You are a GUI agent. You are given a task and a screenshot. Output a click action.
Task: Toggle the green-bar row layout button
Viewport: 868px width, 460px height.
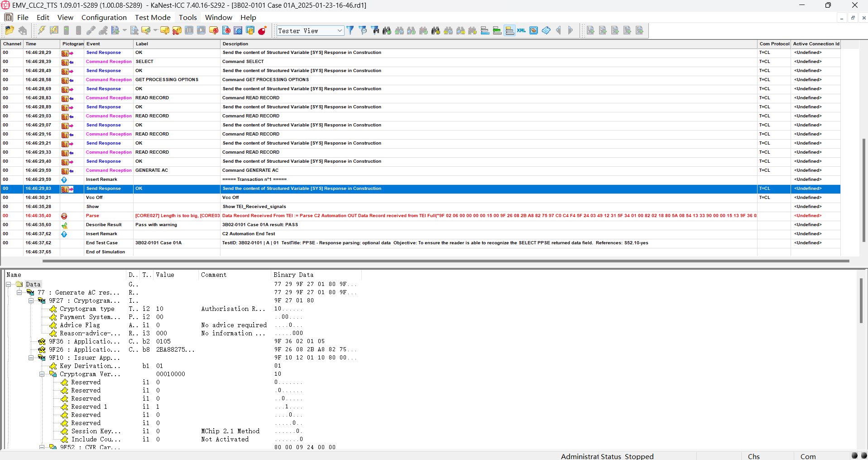(x=497, y=30)
